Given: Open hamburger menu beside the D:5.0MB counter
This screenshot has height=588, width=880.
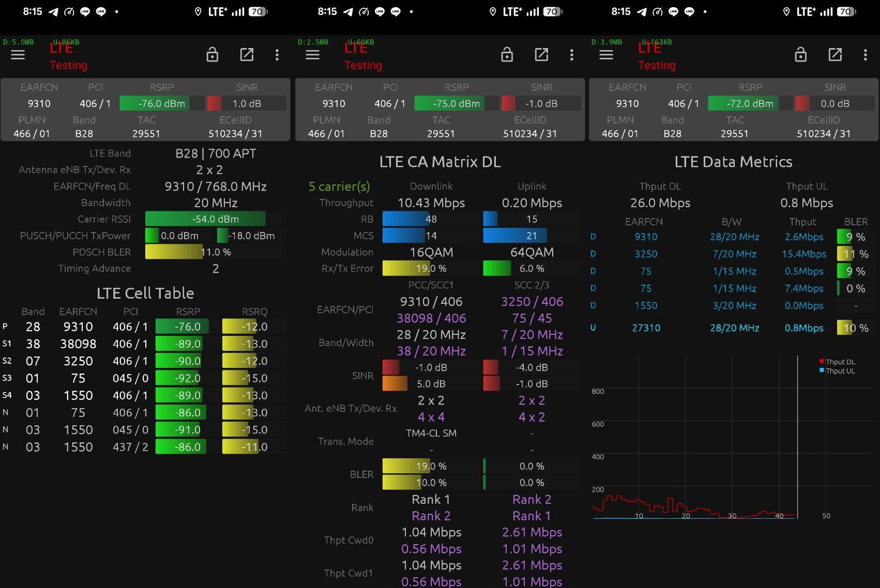Looking at the screenshot, I should pos(18,55).
